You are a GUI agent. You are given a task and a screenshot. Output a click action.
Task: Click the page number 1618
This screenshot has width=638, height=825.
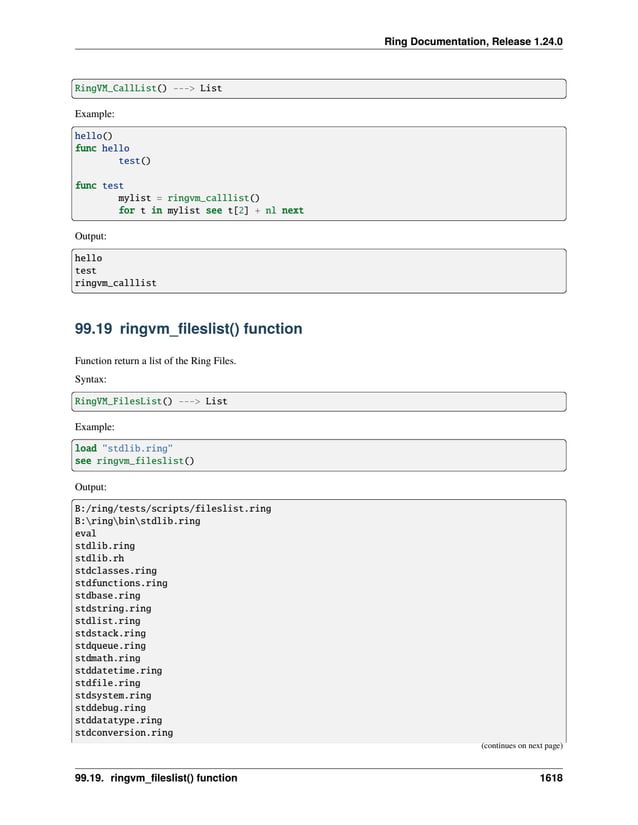551,778
